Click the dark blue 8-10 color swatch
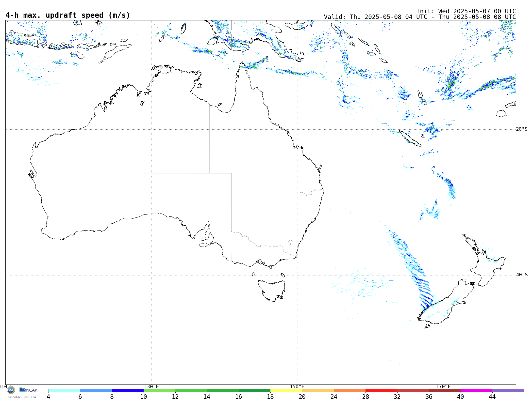This screenshot has width=532, height=400. pos(128,390)
